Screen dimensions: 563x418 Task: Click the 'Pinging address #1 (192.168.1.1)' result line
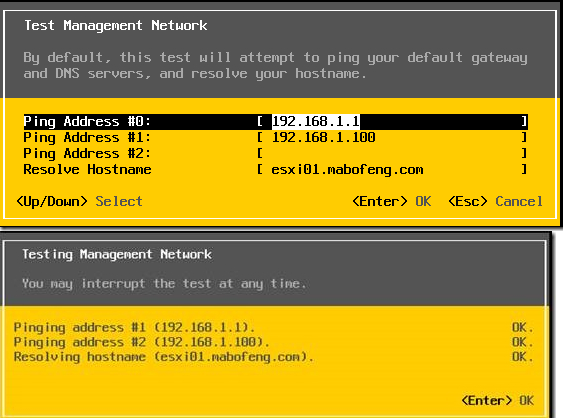tap(134, 327)
